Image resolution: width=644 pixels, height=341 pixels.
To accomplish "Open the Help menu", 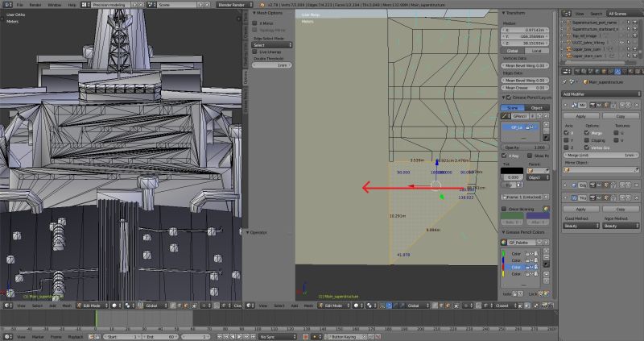I will point(72,5).
